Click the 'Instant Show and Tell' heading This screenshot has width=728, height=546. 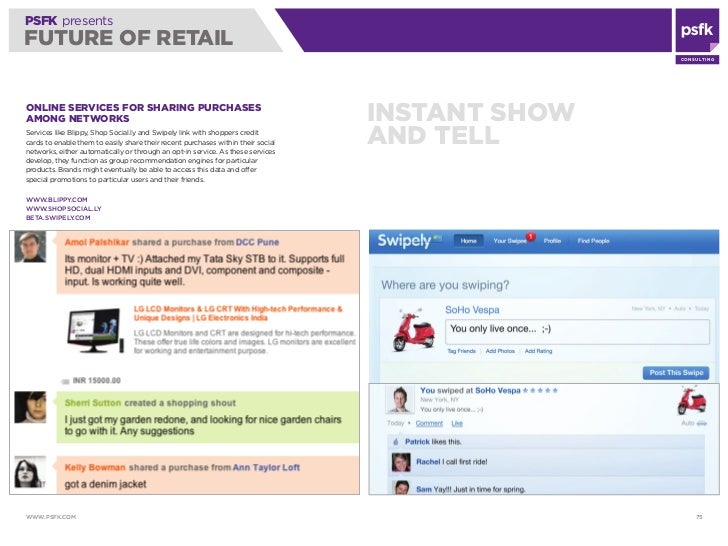[x=471, y=124]
